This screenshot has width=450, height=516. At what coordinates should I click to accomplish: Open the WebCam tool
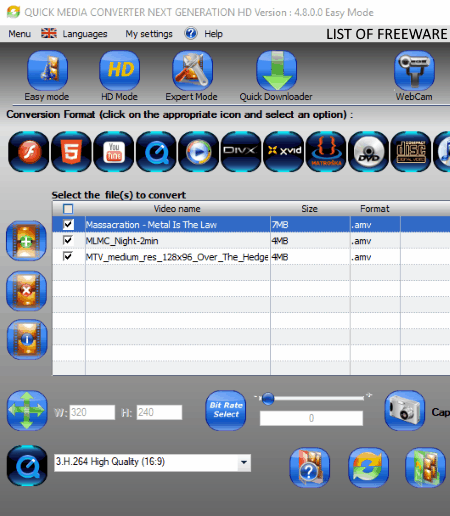pyautogui.click(x=414, y=70)
